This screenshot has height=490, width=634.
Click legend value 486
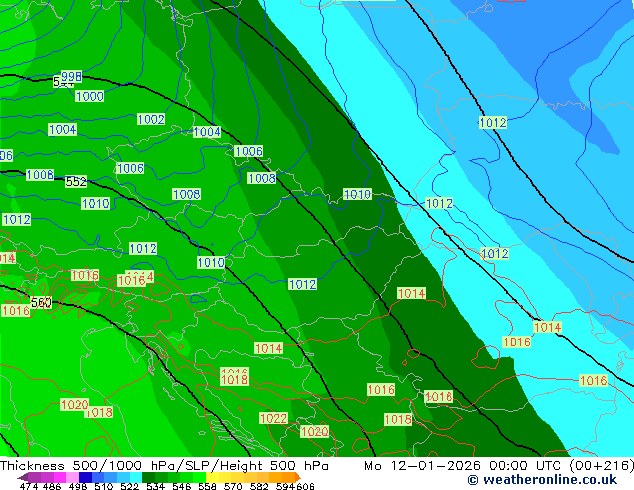pos(52,486)
